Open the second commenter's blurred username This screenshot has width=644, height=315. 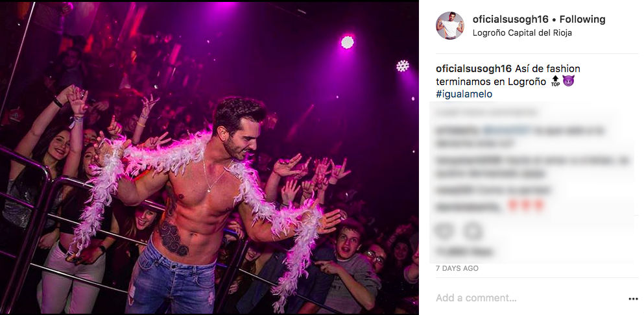click(468, 161)
